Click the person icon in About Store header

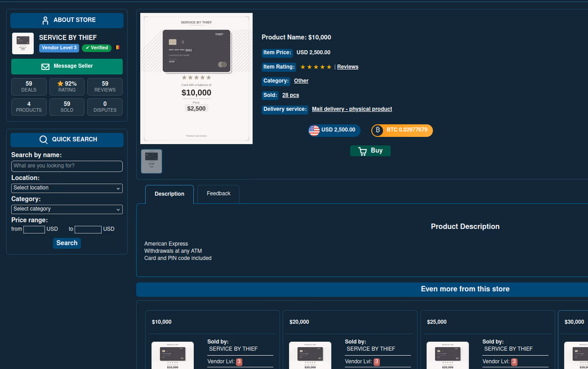click(x=45, y=21)
